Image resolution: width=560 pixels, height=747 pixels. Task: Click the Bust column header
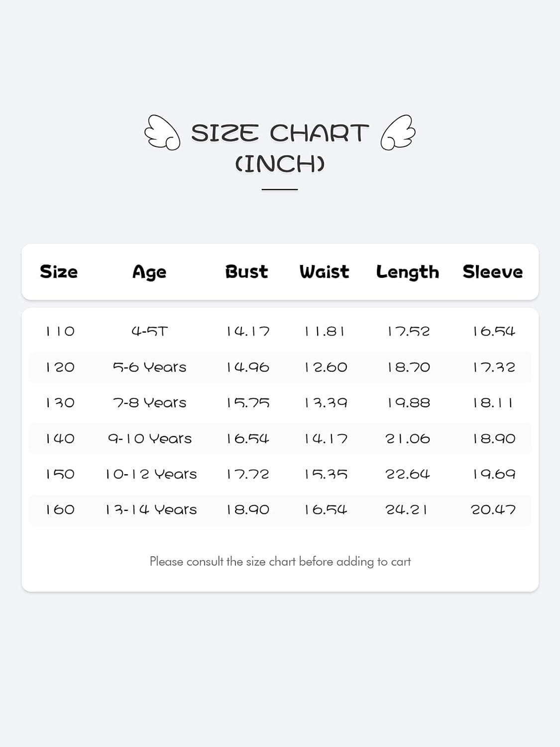point(246,272)
